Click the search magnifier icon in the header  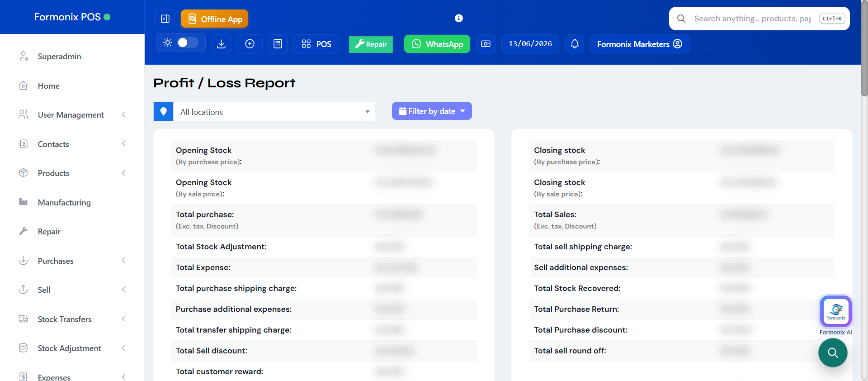[x=681, y=19]
